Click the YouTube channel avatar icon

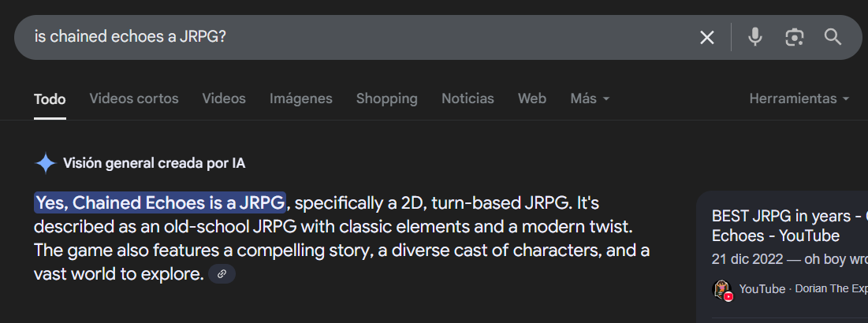(722, 289)
